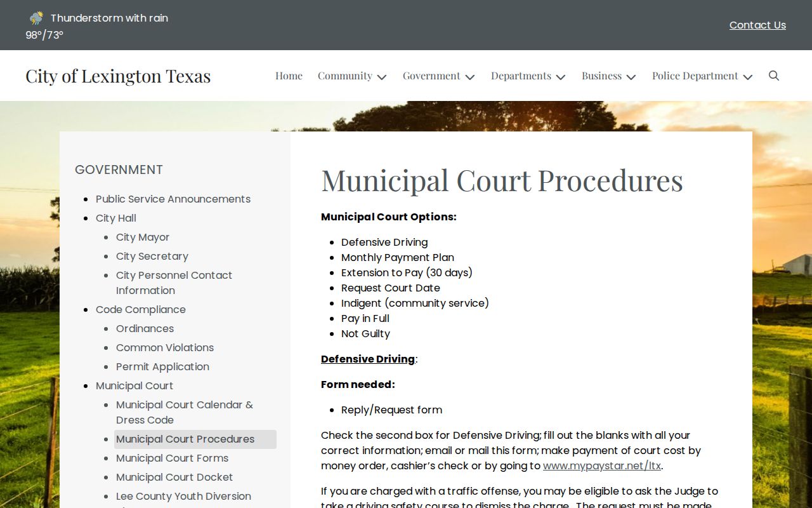Select the highlighted Municipal Court Procedures item

pos(195,439)
